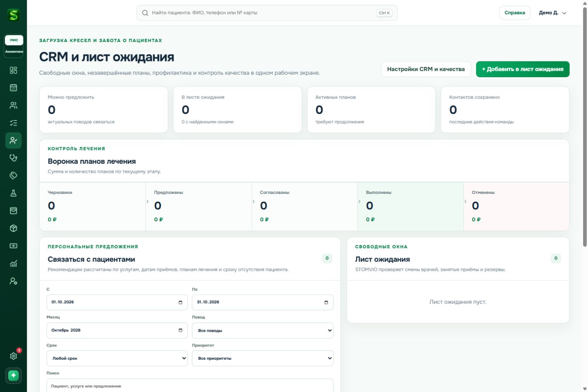Click the Справка button

(515, 13)
